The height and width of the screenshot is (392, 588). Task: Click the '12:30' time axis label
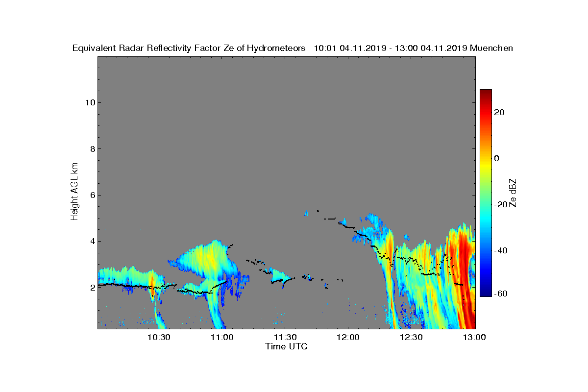(x=412, y=337)
